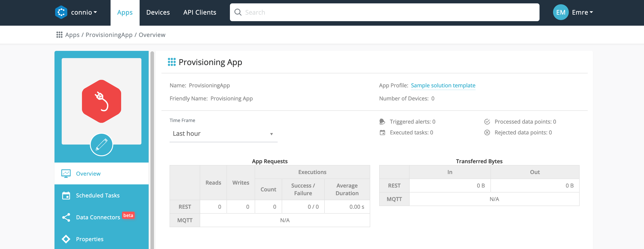
Task: Click the Properties diamond icon
Action: pos(66,239)
